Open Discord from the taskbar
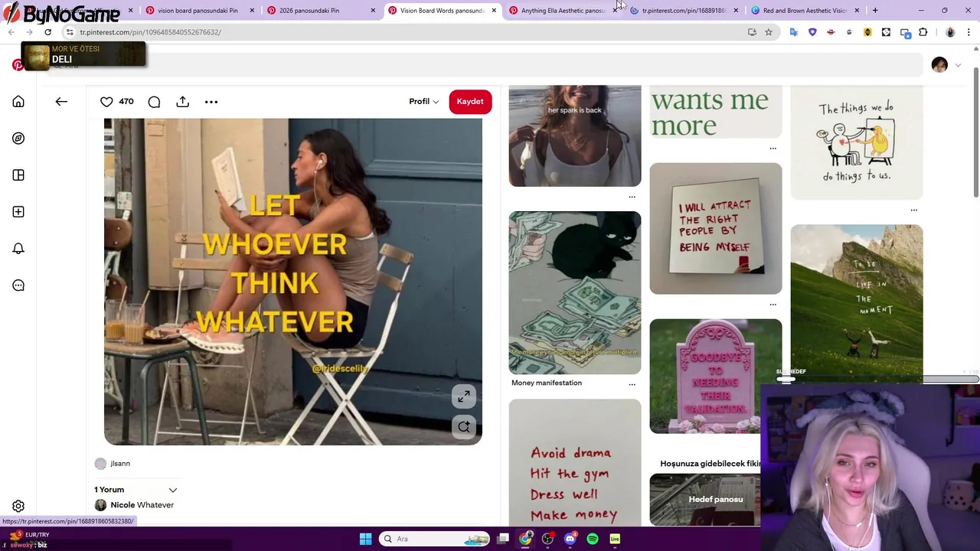980x551 pixels. coord(570,539)
